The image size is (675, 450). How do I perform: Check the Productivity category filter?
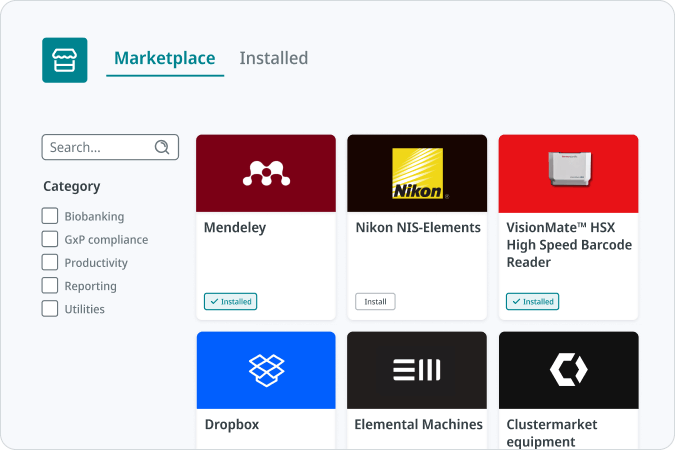pos(50,262)
